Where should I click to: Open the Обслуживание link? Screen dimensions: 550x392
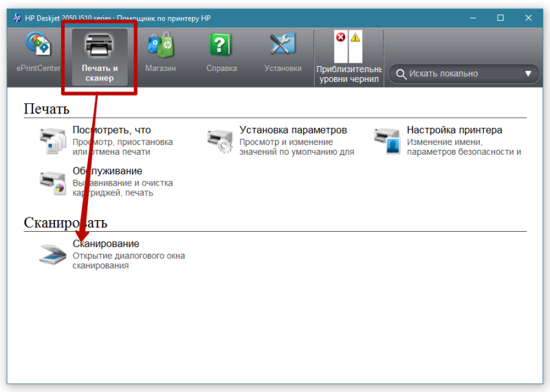tap(107, 171)
